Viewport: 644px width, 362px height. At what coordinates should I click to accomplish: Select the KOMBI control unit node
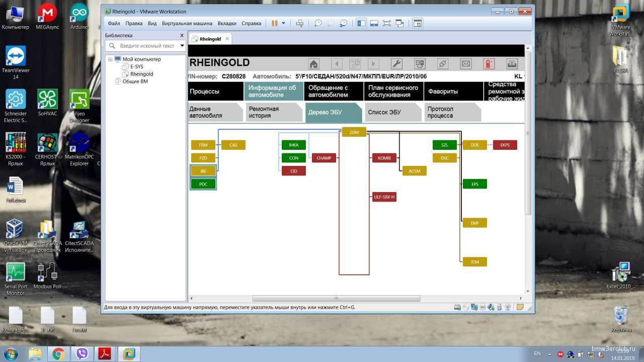384,158
